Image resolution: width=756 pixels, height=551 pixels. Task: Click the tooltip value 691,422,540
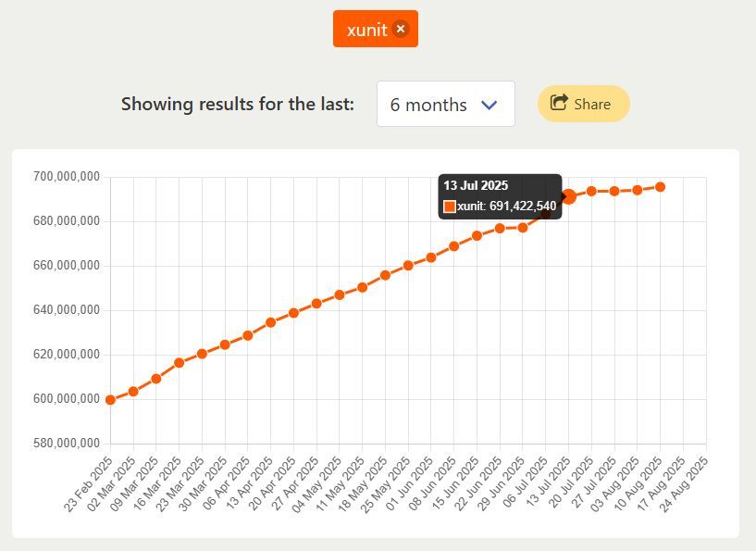pyautogui.click(x=523, y=206)
